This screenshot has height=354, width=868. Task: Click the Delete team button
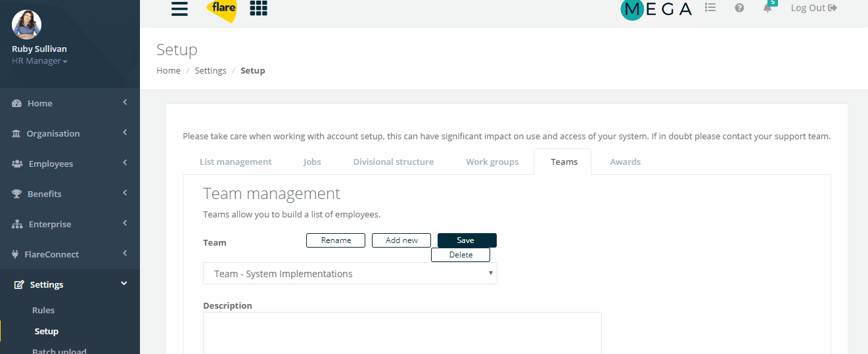click(x=461, y=255)
